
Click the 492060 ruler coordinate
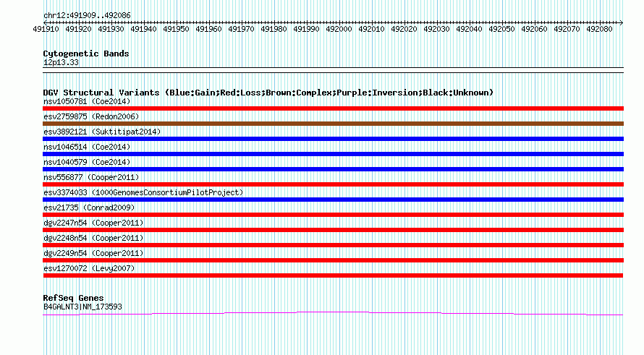pyautogui.click(x=534, y=29)
